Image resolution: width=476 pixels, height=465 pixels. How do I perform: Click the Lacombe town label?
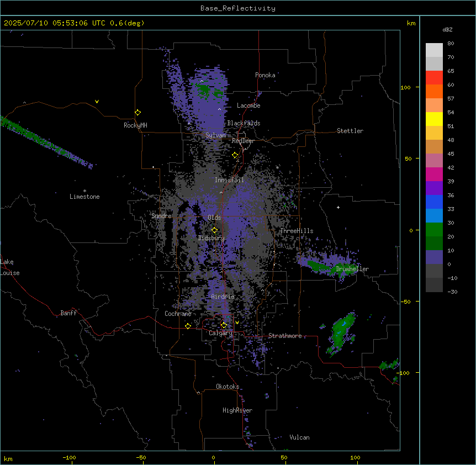248,105
